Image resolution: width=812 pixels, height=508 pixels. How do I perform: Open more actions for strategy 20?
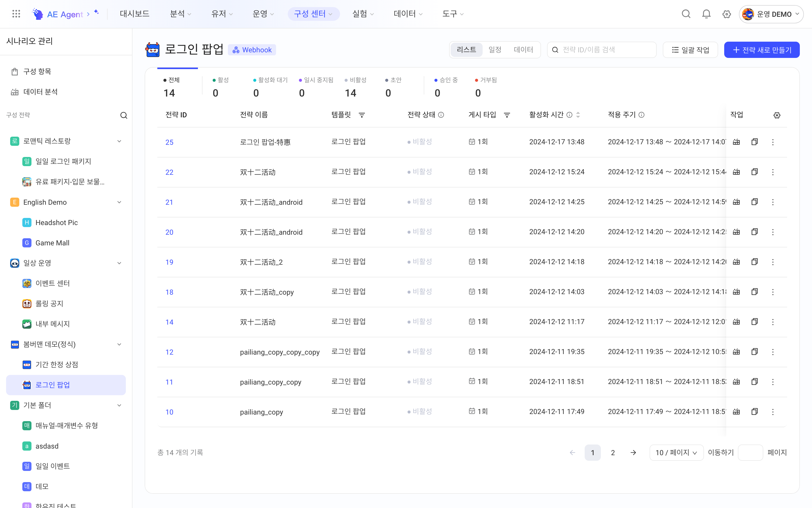[773, 232]
